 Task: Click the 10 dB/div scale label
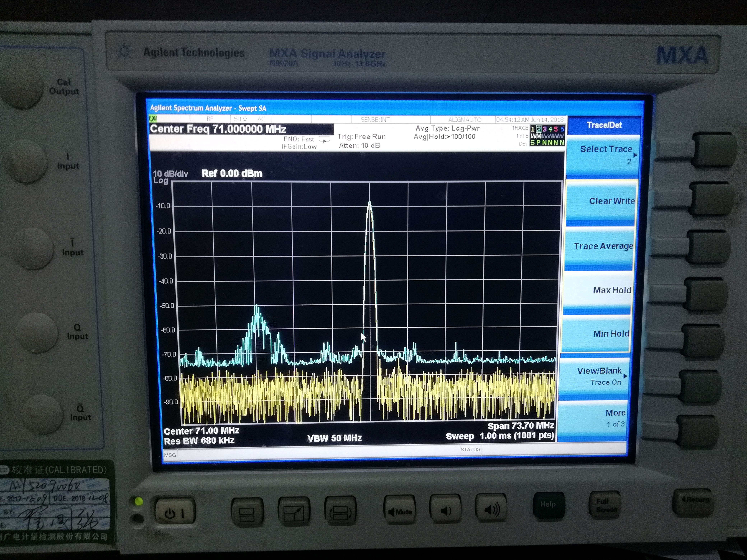point(170,174)
